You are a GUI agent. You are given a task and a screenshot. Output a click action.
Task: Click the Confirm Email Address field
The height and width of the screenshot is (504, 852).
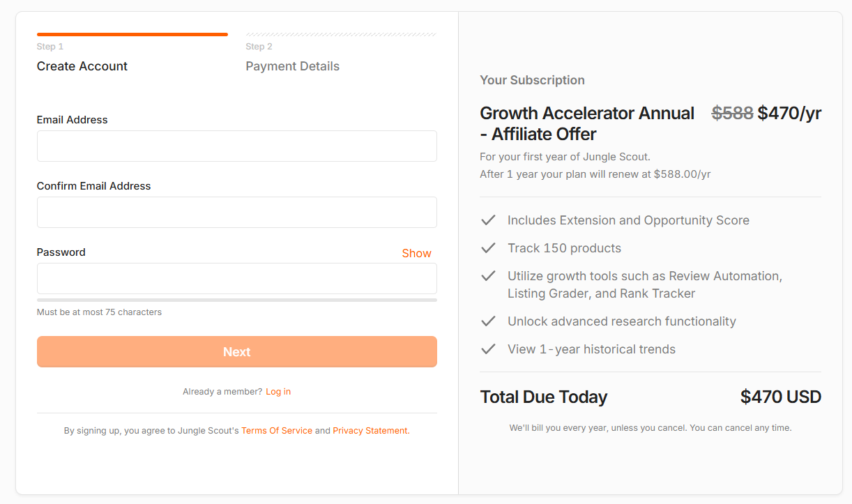coord(236,213)
